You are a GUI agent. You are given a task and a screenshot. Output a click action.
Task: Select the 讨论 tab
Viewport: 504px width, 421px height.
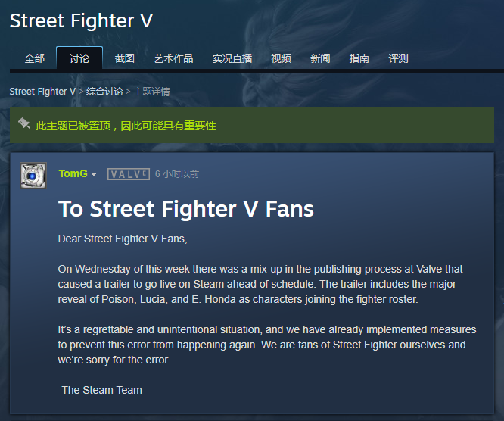[x=79, y=58]
